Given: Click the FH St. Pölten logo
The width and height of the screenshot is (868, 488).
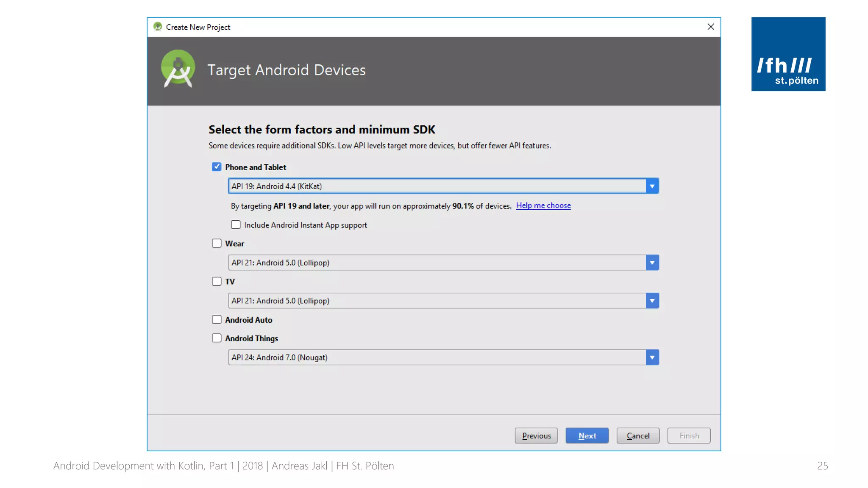Looking at the screenshot, I should pyautogui.click(x=788, y=54).
